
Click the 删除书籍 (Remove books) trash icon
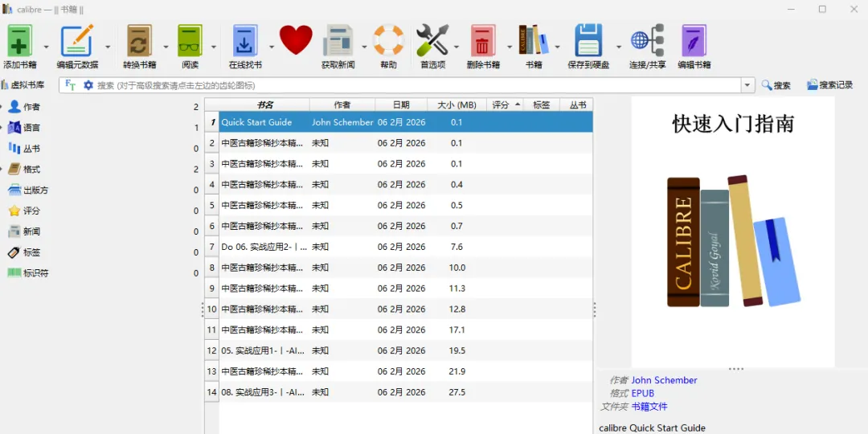coord(483,40)
